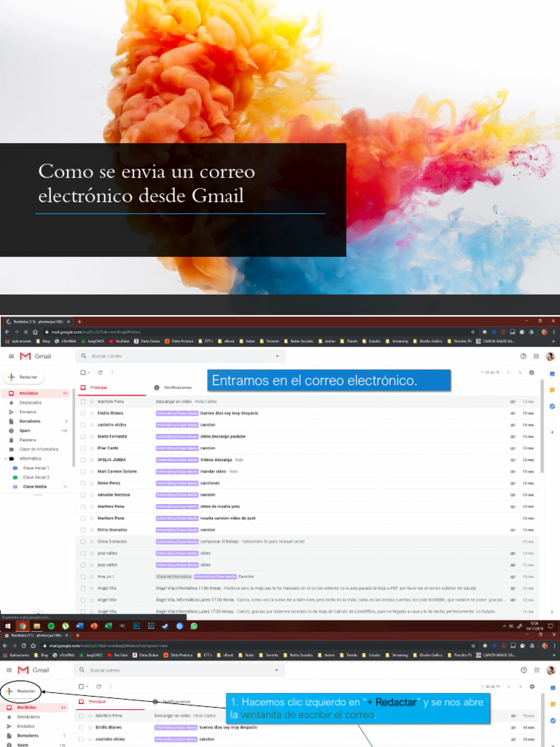This screenshot has width=560, height=747.
Task: Open select-all dropdown arrow in second Gmail screenshot
Action: pos(87,686)
